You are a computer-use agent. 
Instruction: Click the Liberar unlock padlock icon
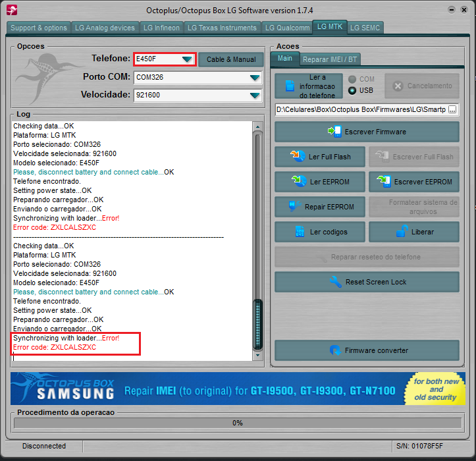[x=402, y=231]
